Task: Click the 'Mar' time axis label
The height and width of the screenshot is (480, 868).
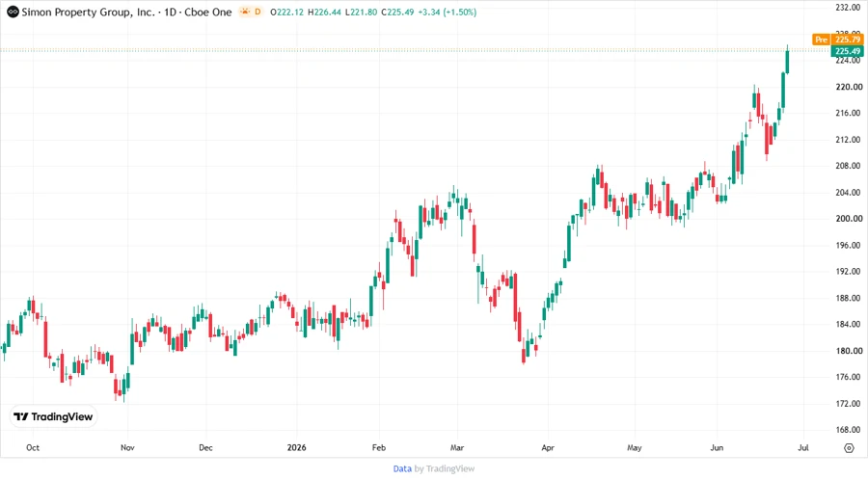Action: point(457,447)
